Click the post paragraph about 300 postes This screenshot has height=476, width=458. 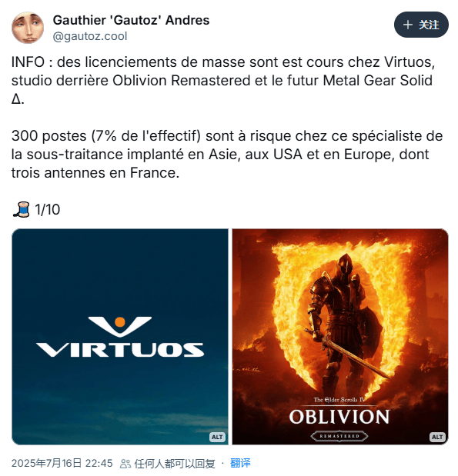pos(227,155)
